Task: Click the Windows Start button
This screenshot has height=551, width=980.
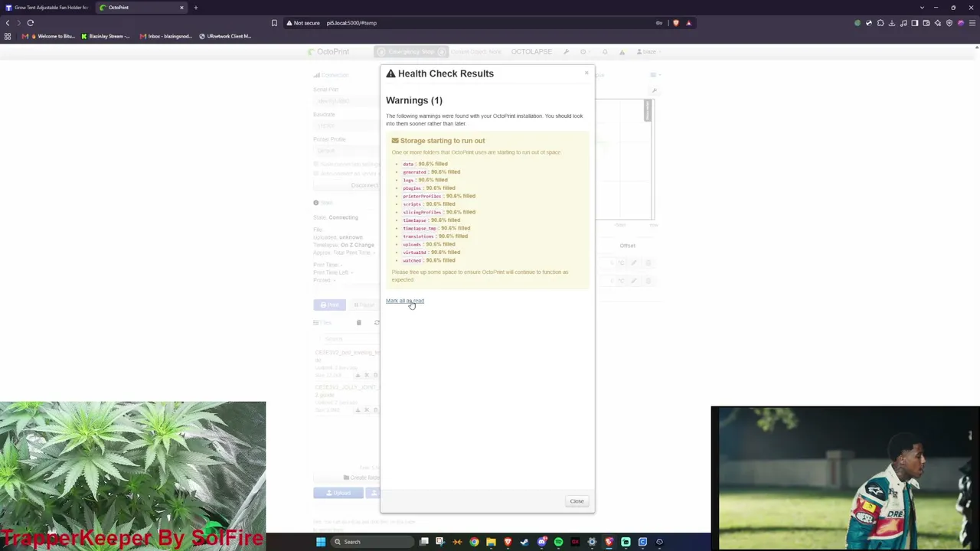Action: [321, 542]
